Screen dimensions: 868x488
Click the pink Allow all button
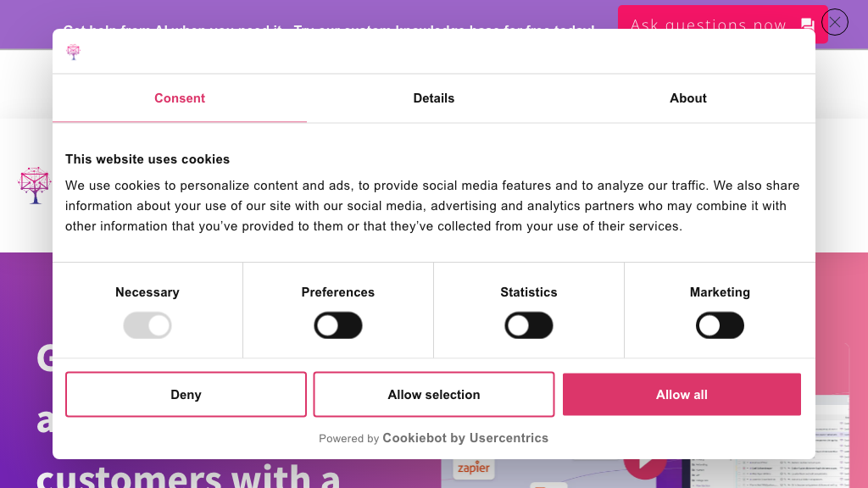(x=682, y=394)
